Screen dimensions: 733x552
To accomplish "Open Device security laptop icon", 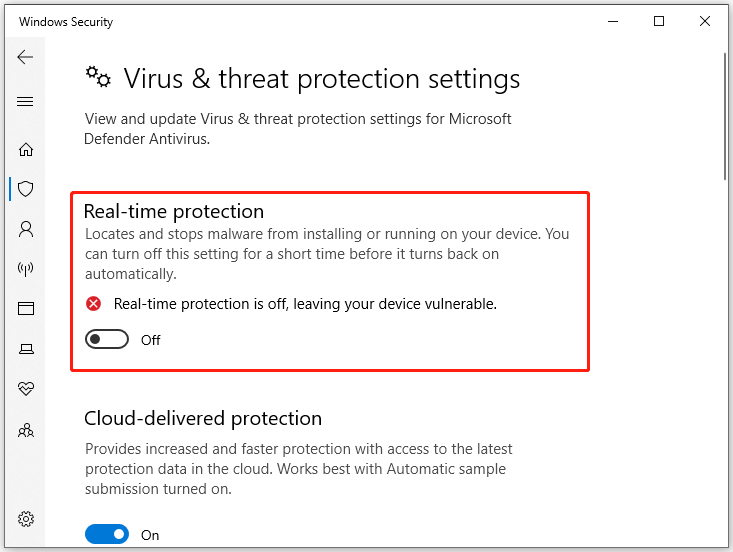I will pyautogui.click(x=26, y=349).
